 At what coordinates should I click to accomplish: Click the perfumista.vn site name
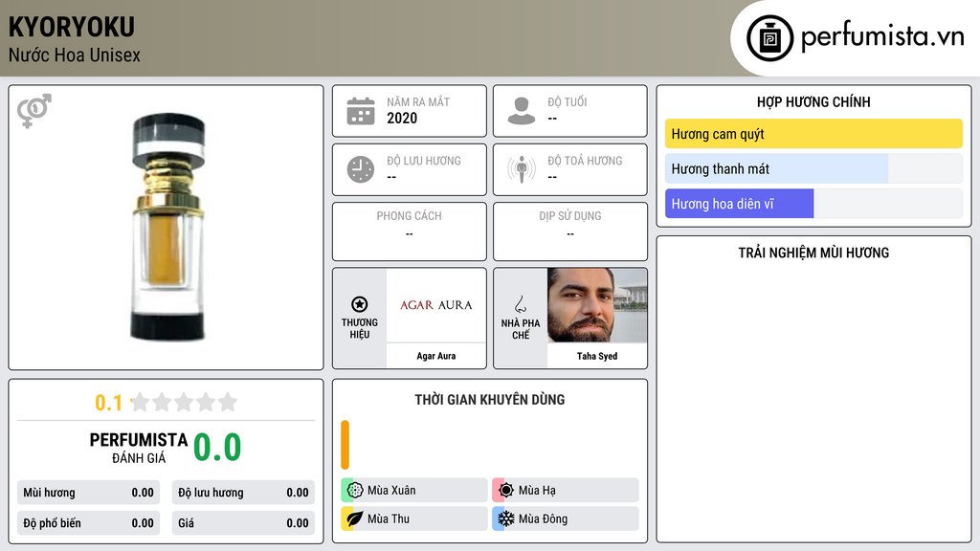(882, 37)
